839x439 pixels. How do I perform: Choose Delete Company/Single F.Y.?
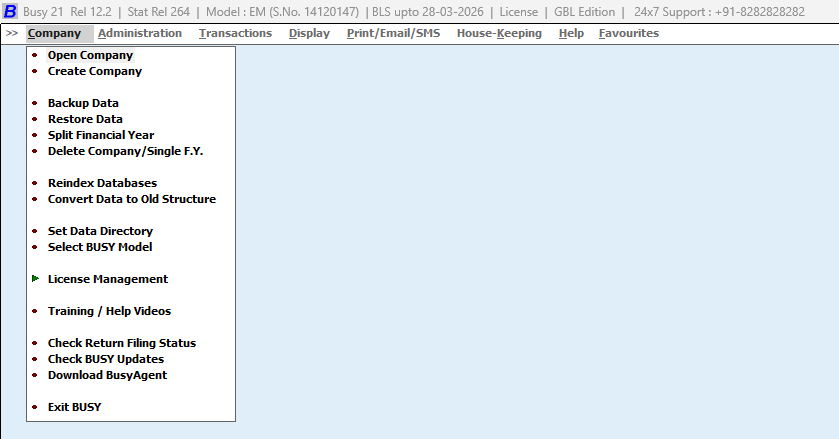[125, 151]
